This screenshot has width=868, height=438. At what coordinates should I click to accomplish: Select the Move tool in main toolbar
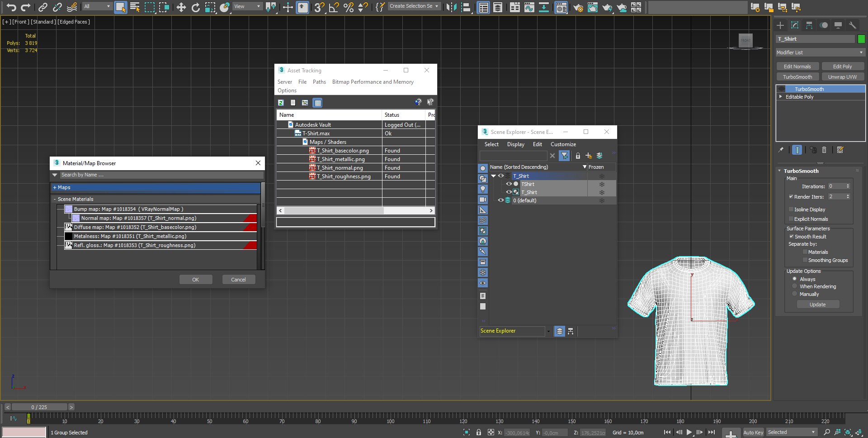pos(181,7)
